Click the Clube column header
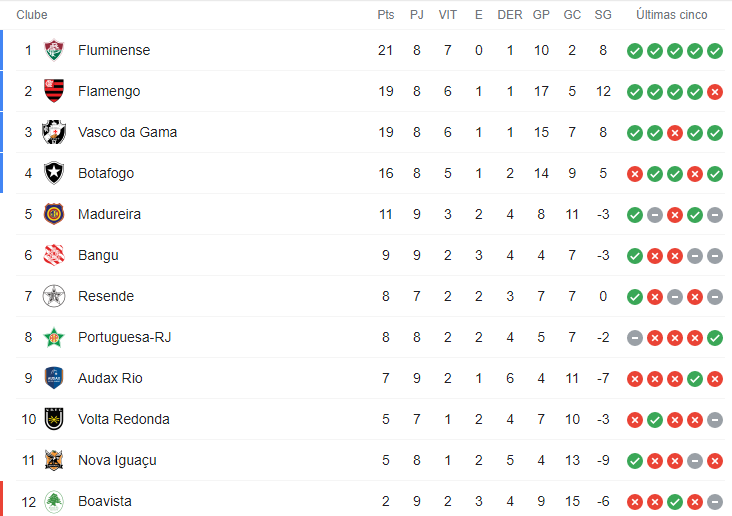The height and width of the screenshot is (516, 732). click(32, 15)
